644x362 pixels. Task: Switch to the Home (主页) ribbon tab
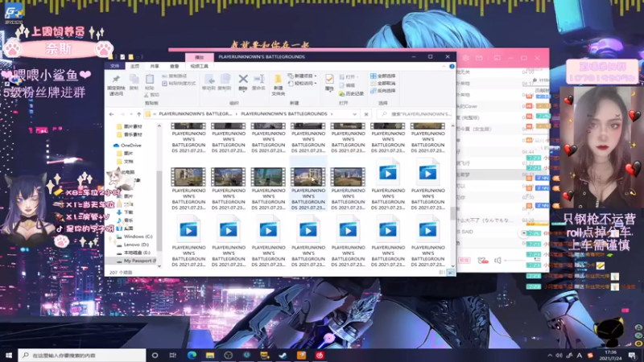pos(134,66)
